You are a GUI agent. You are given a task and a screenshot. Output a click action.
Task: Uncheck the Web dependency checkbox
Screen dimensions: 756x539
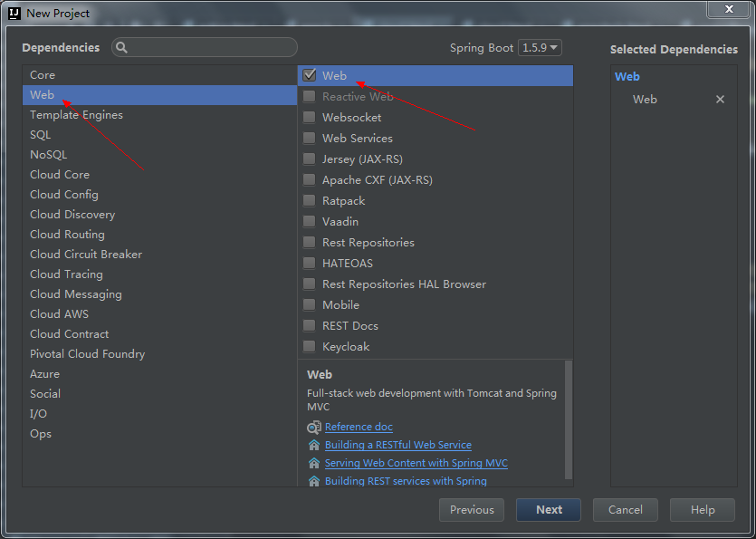pos(309,75)
